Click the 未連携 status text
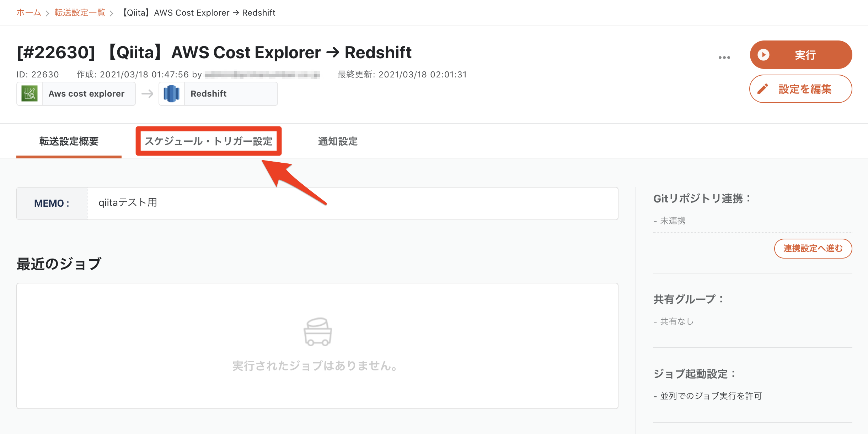Screen dimensions: 868x434 [x=673, y=221]
